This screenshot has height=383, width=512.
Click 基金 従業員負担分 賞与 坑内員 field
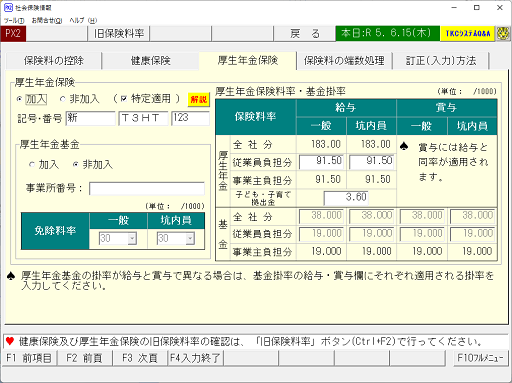472,234
